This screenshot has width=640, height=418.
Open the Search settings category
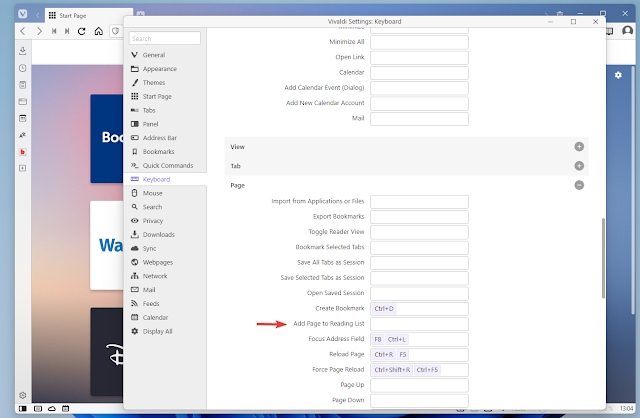pos(165,207)
